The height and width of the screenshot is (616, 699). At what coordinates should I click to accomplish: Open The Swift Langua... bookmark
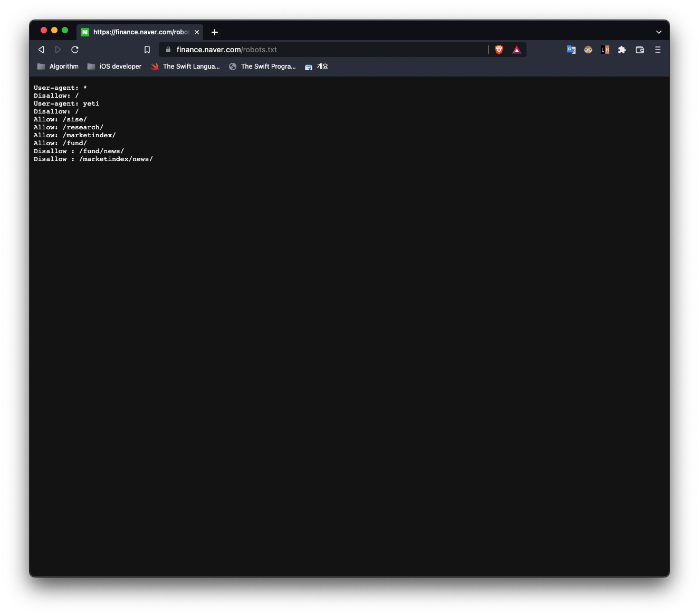pos(185,67)
